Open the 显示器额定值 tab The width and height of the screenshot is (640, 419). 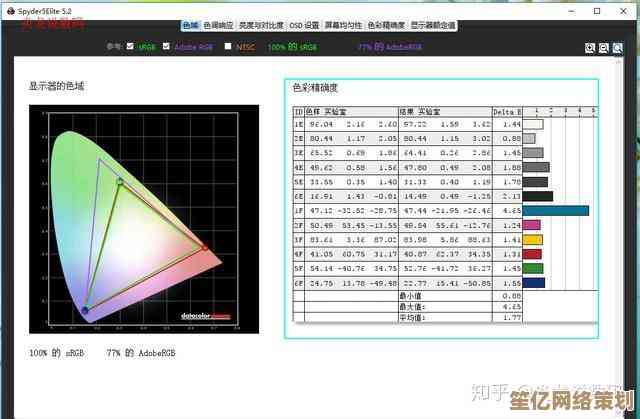(x=433, y=24)
